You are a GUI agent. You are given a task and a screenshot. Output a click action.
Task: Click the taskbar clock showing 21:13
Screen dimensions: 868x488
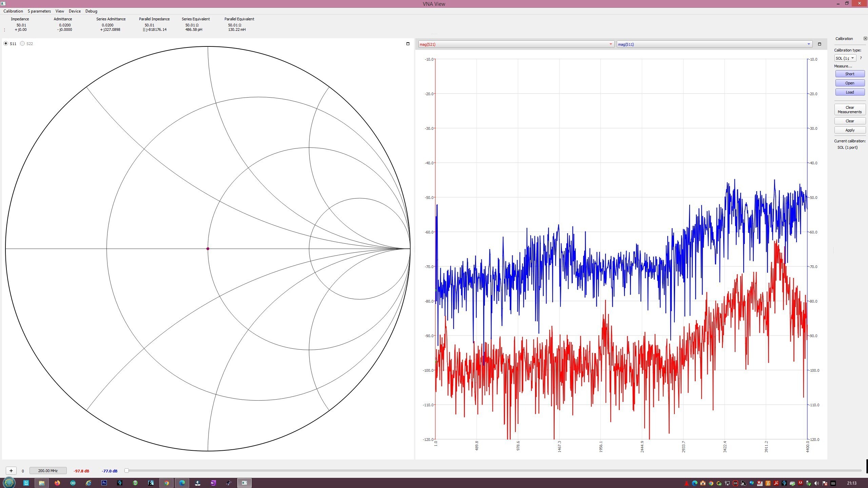pyautogui.click(x=852, y=483)
